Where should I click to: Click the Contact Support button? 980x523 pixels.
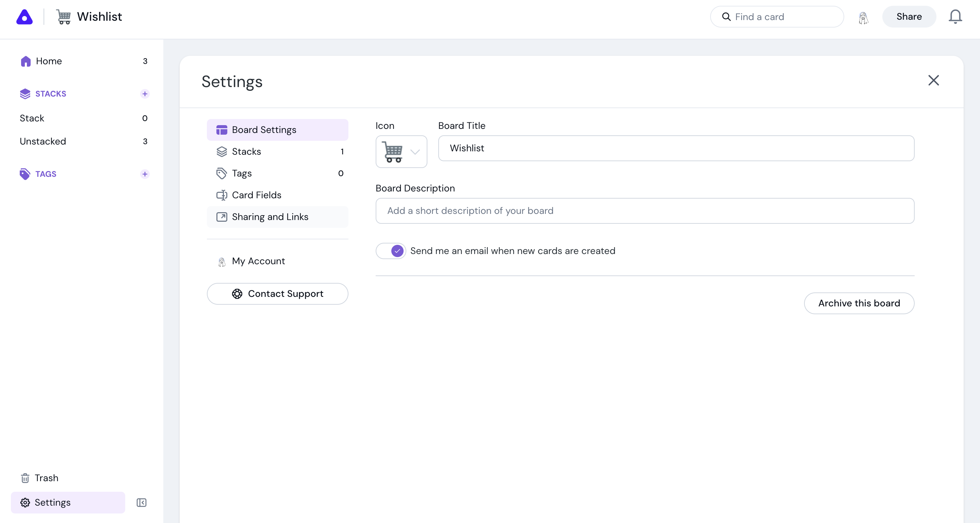click(x=277, y=293)
